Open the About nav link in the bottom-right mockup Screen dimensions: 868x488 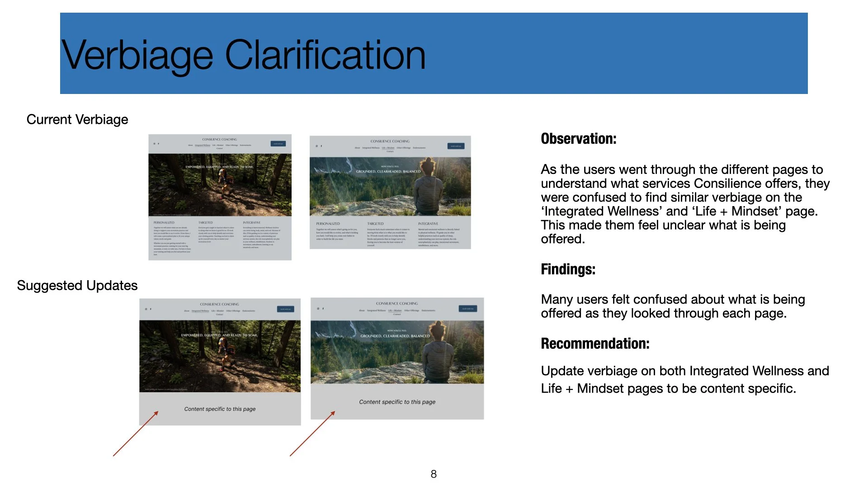point(362,310)
